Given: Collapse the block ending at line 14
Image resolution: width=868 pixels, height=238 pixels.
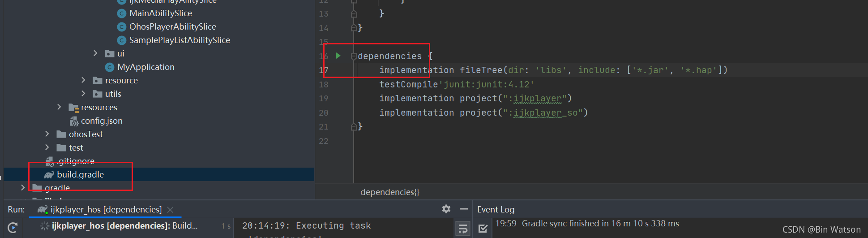Looking at the screenshot, I should pos(354,28).
